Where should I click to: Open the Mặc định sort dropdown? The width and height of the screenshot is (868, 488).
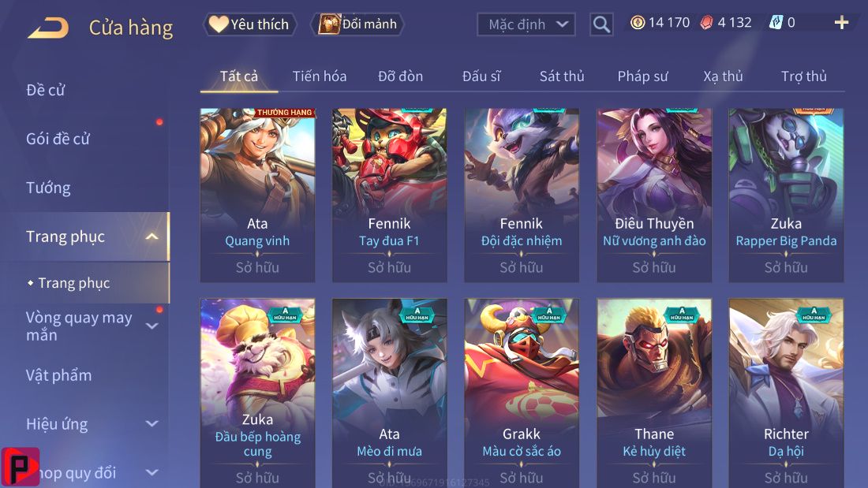[526, 24]
